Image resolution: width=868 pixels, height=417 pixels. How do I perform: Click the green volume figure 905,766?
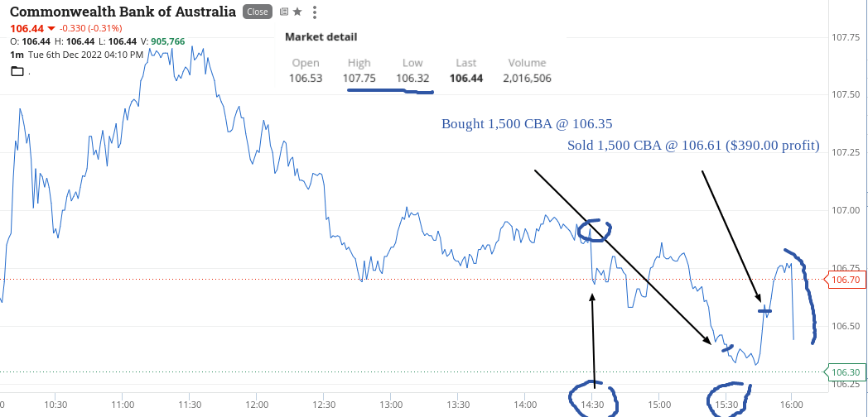168,41
